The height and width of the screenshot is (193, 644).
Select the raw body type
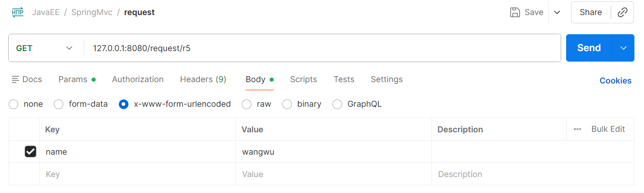tap(246, 104)
